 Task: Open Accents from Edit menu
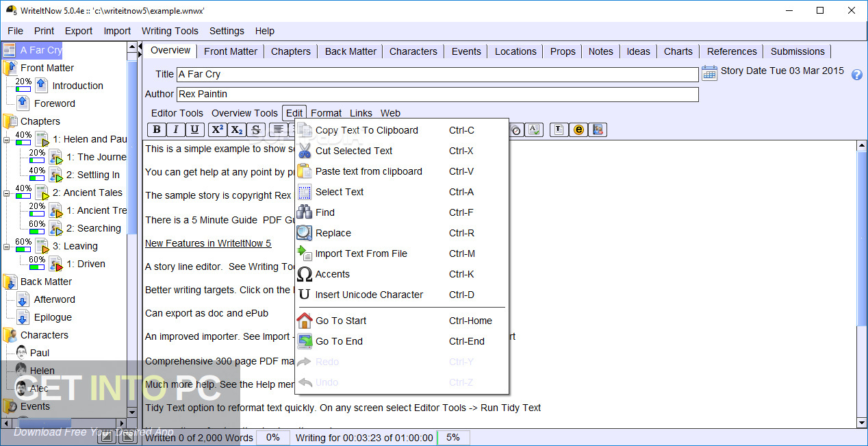coord(402,274)
